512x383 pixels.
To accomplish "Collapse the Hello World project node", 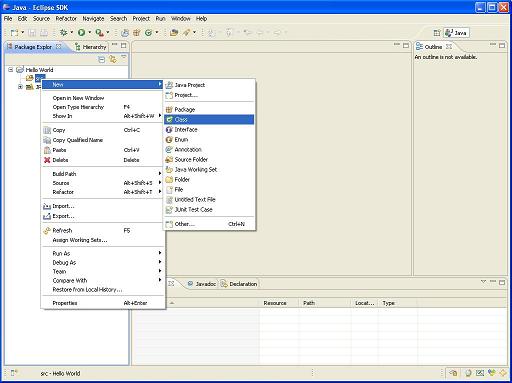I will (11, 70).
